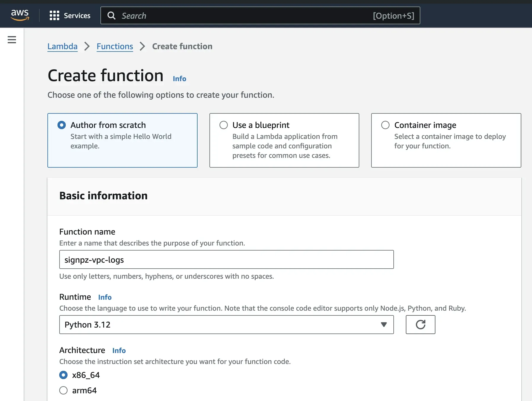Click the Basic information section heading

[103, 196]
